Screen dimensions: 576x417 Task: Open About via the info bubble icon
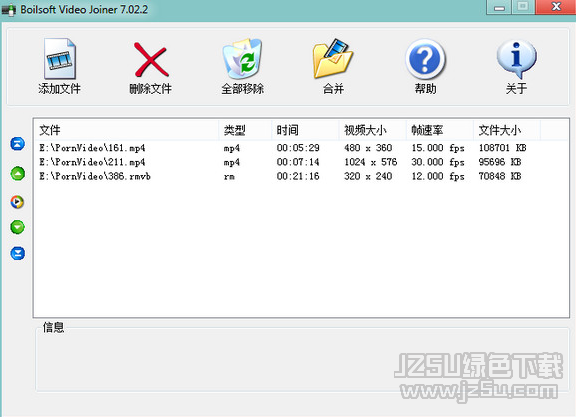point(516,59)
